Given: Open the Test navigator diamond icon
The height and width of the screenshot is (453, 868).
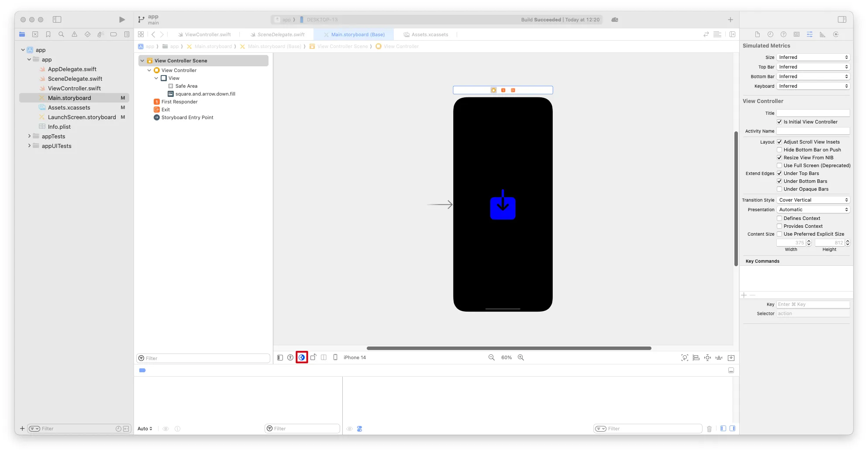Looking at the screenshot, I should [87, 34].
